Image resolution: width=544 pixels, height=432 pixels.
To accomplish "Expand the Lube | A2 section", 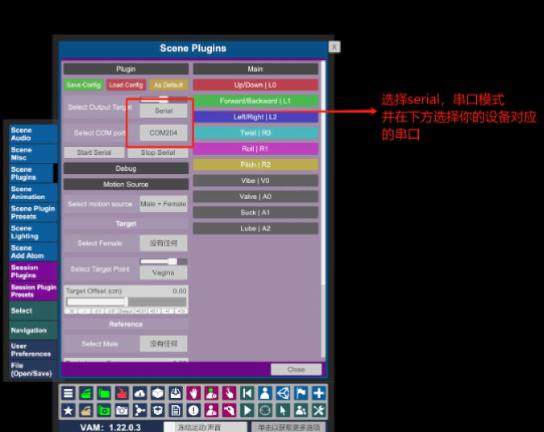I will pyautogui.click(x=255, y=228).
